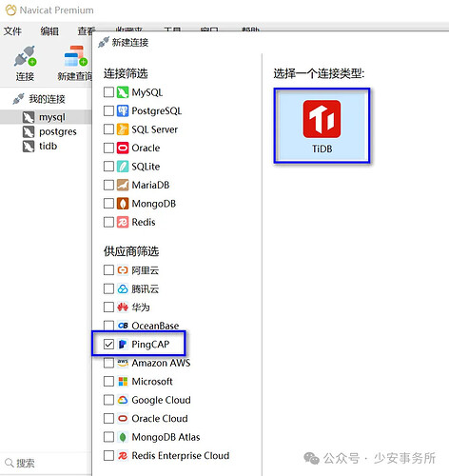Click the My Connections plug icon

click(x=18, y=99)
